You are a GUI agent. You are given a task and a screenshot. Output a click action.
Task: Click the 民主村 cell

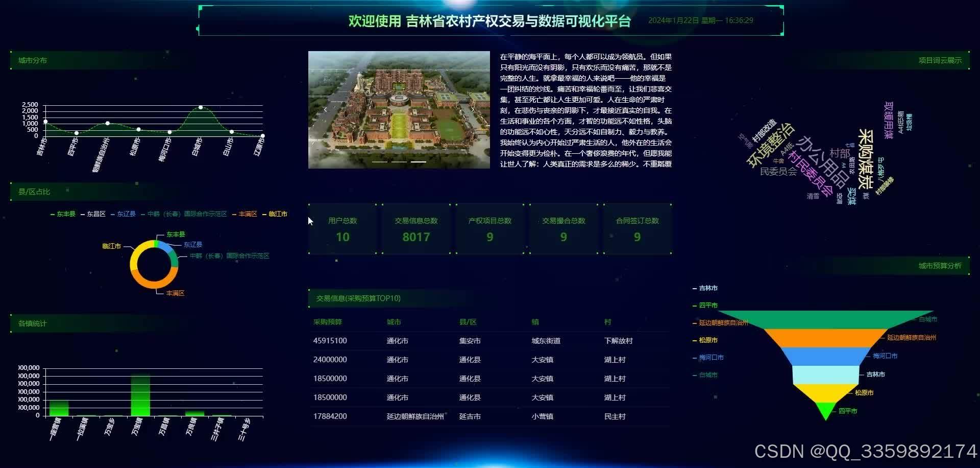click(615, 416)
